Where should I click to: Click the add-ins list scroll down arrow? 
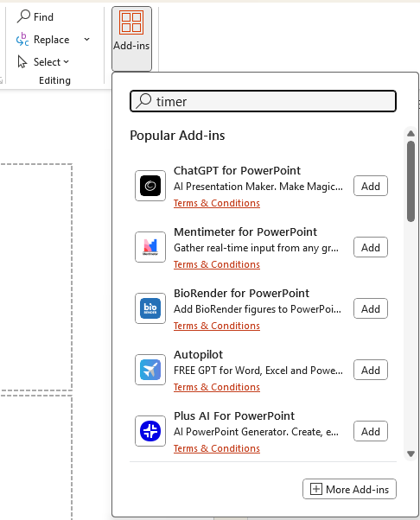tap(410, 453)
